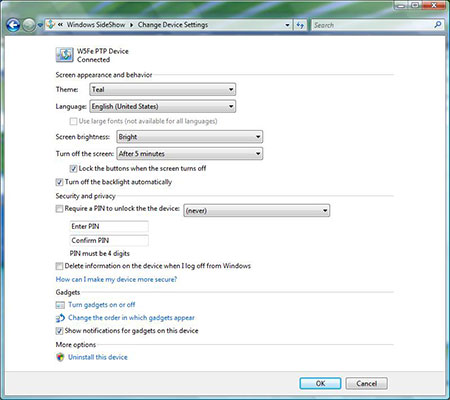Viewport: 450px width, 400px height.
Task: Click the W5Fe PTP Device icon
Action: [x=64, y=55]
